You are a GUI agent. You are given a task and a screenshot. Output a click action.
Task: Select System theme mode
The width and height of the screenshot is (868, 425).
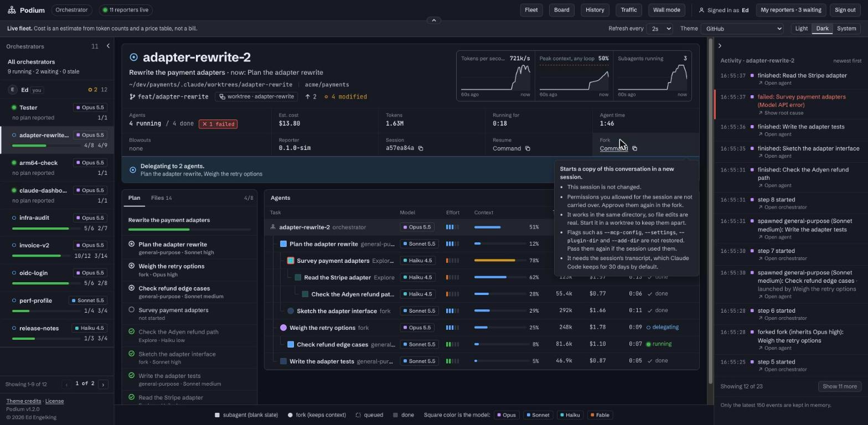coord(846,29)
